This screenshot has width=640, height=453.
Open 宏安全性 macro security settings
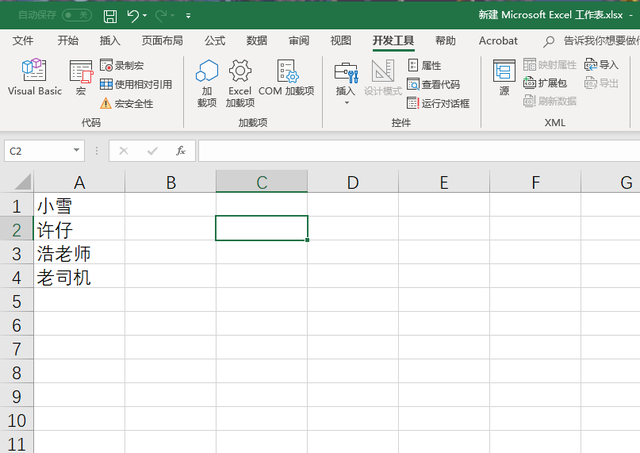pyautogui.click(x=127, y=104)
